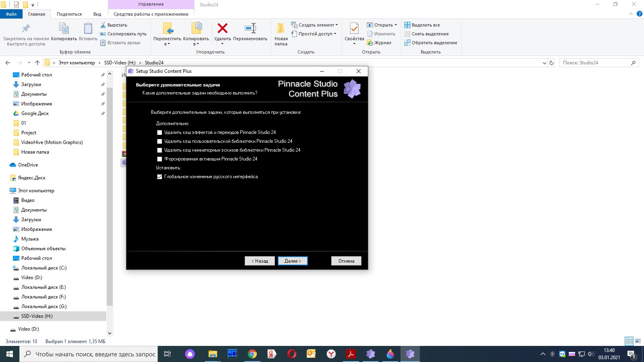Invert selection (Обратить выделение) in ribbon
Screen dimensions: 644x362
click(x=431, y=43)
